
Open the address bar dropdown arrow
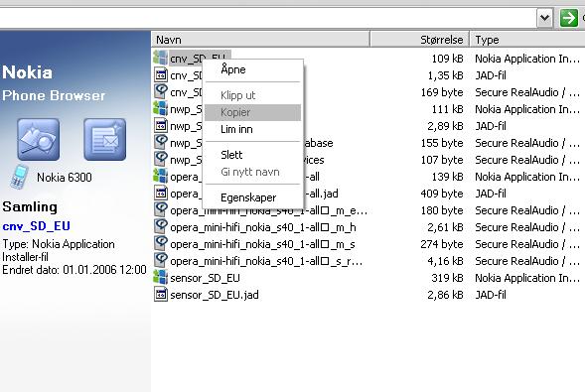pos(544,18)
